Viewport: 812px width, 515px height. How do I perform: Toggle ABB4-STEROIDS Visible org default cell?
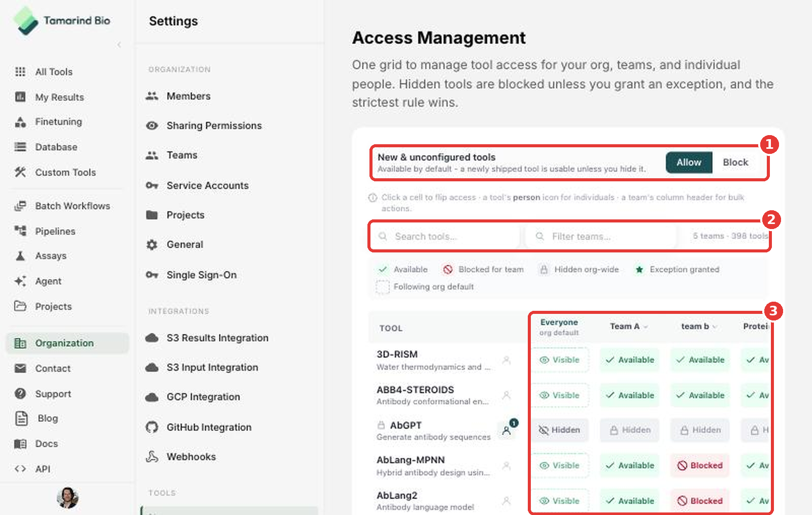(x=560, y=395)
